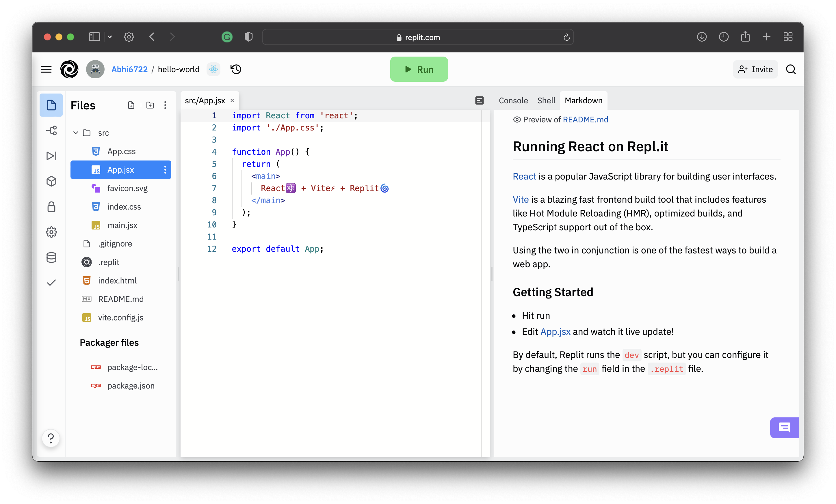
Task: Collapse the src folder
Action: coord(75,133)
